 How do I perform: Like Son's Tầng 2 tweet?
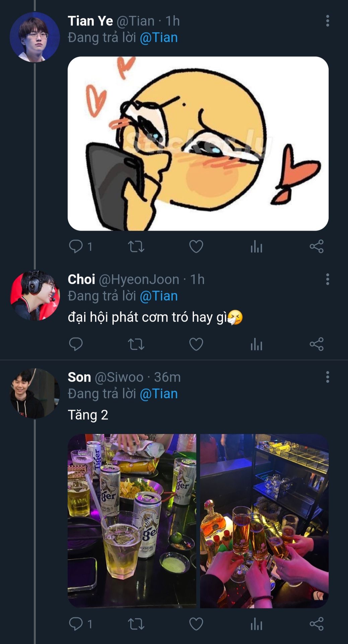(196, 624)
